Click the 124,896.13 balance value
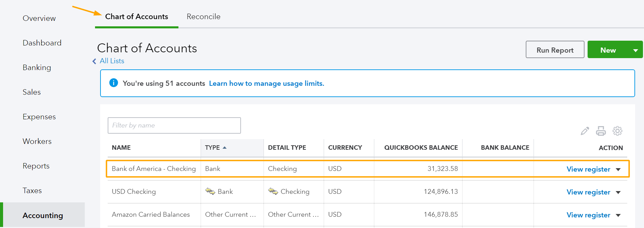 click(441, 192)
